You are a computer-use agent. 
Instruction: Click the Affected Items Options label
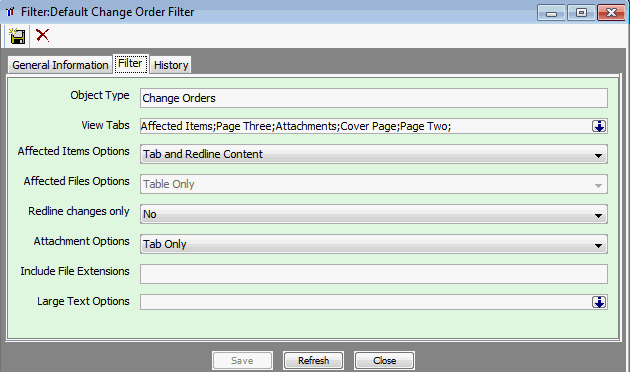click(74, 151)
